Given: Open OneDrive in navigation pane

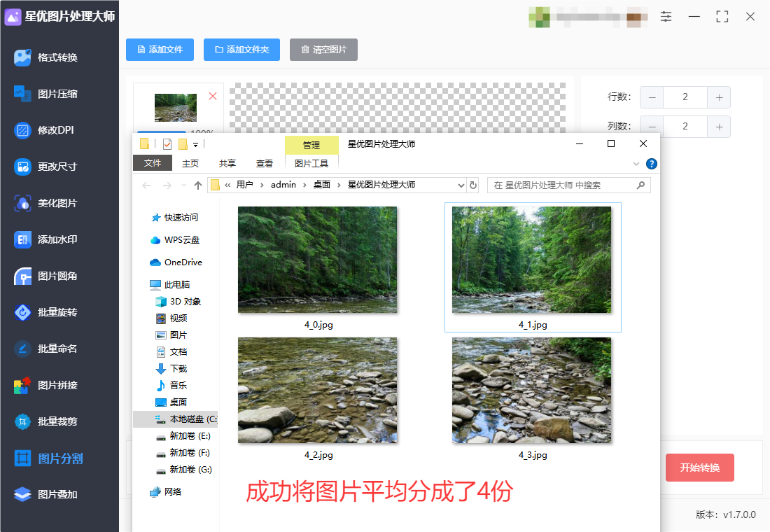Looking at the screenshot, I should pyautogui.click(x=175, y=262).
